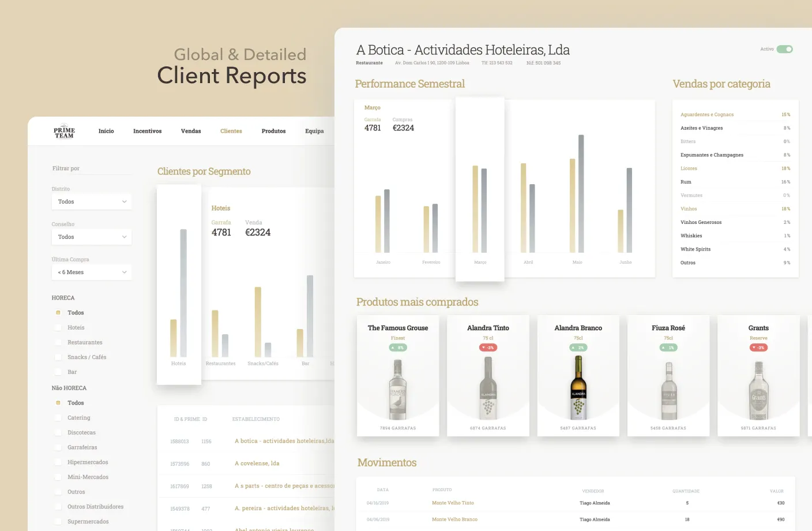Viewport: 812px width, 531px height.
Task: Sort movements by VALOR column
Action: 777,491
